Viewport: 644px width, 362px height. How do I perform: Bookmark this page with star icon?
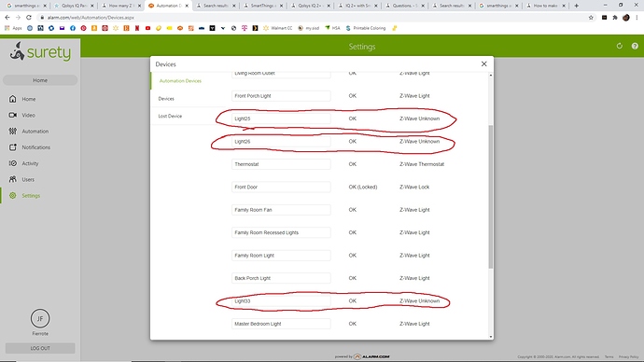pos(591,18)
